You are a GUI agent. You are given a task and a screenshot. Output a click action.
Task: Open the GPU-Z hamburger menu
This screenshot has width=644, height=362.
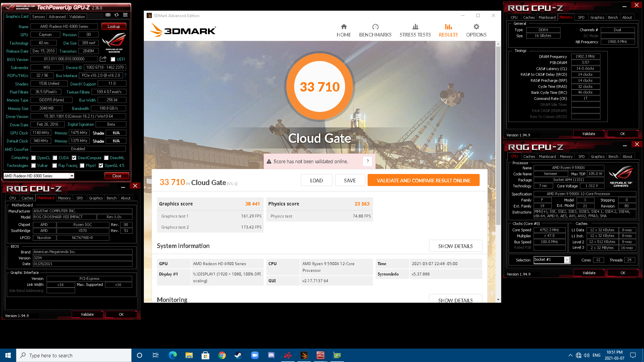pyautogui.click(x=125, y=15)
